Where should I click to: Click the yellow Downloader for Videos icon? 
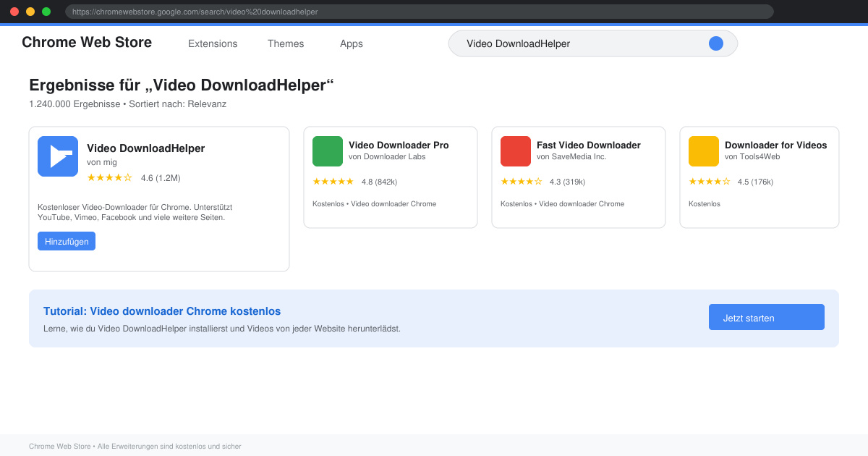[x=704, y=151]
